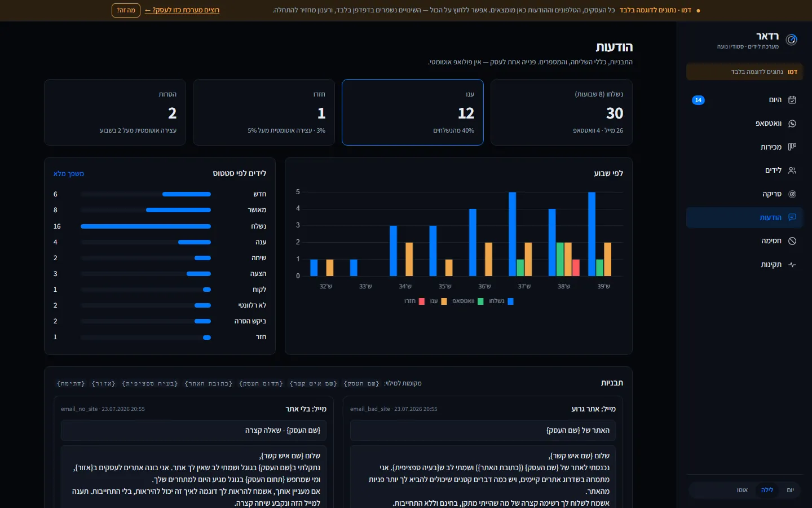812x508 pixels.
Task: Switch theme to יום mode
Action: [x=790, y=490]
